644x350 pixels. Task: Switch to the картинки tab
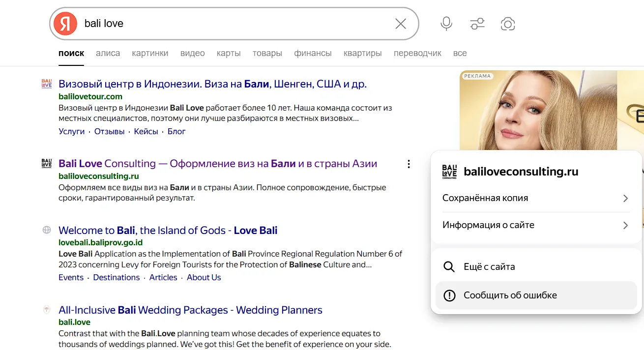(150, 53)
